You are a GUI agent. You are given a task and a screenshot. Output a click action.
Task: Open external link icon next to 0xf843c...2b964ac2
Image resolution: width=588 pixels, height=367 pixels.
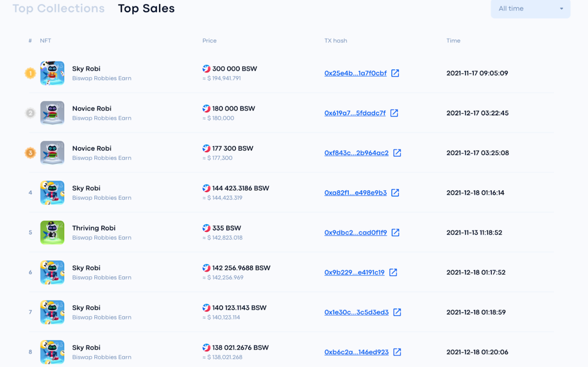(397, 153)
